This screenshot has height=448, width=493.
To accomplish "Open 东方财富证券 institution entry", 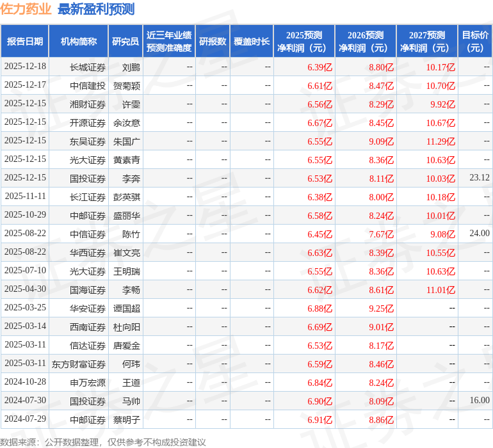I will click(79, 364).
